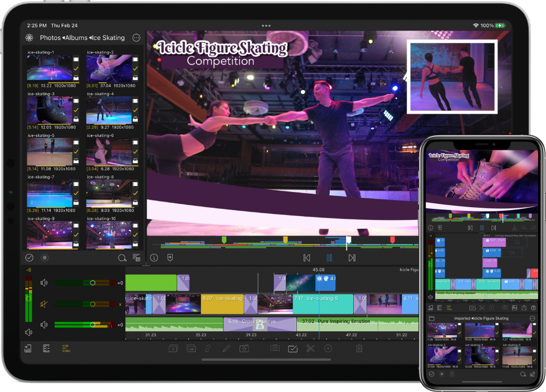Viewport: 546px width, 392px height.
Task: Add a marker with the iPad shield-plus icon
Action: [x=170, y=258]
